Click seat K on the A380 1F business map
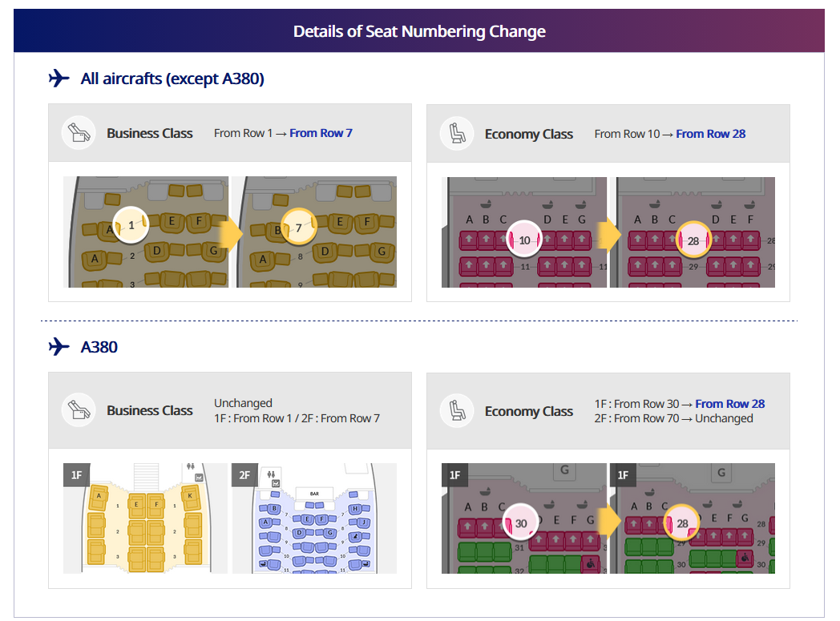Viewport: 840px width, 621px height. click(191, 496)
